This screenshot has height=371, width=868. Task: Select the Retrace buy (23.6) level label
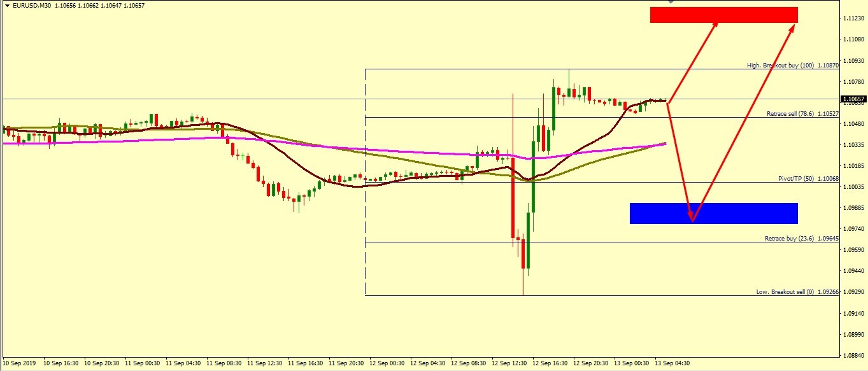pyautogui.click(x=801, y=239)
